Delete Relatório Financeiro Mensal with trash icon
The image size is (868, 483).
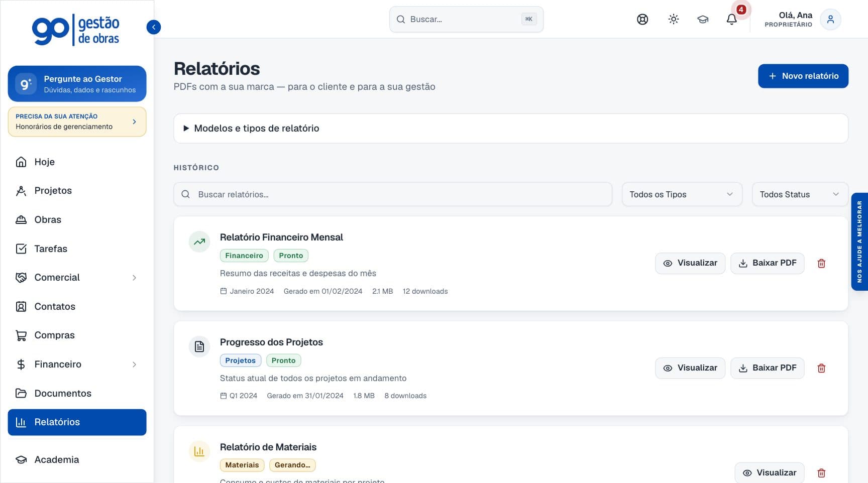pyautogui.click(x=821, y=264)
